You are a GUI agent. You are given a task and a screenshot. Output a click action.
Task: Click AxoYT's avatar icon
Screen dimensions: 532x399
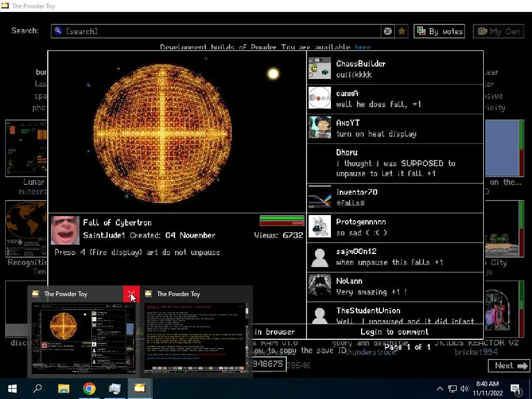click(320, 127)
